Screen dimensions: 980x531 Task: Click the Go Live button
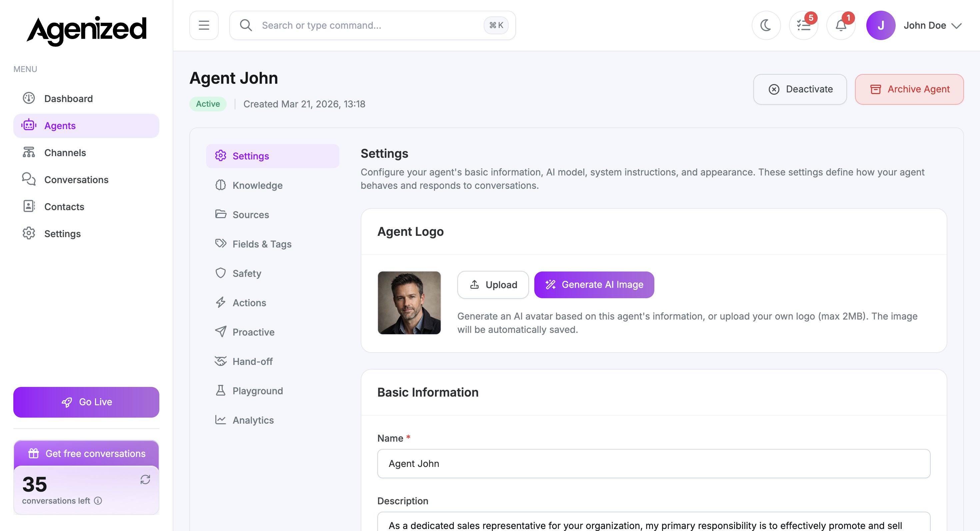click(86, 402)
